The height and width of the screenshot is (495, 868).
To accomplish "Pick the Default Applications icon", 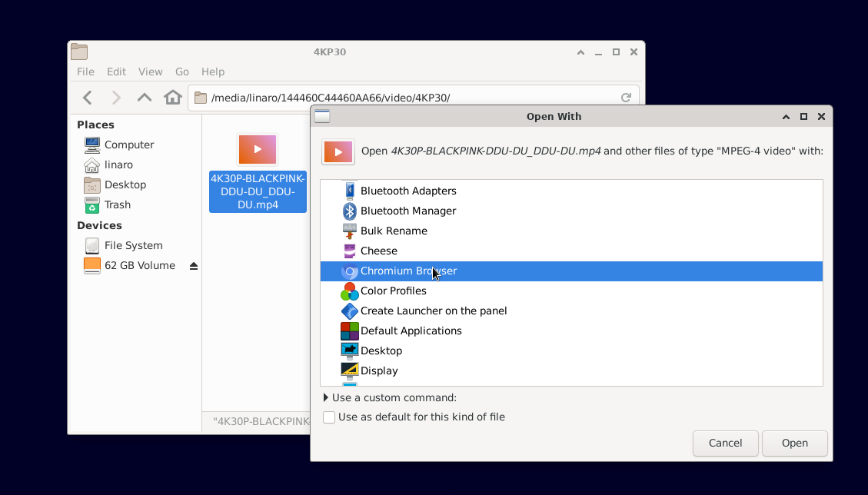I will click(x=349, y=331).
